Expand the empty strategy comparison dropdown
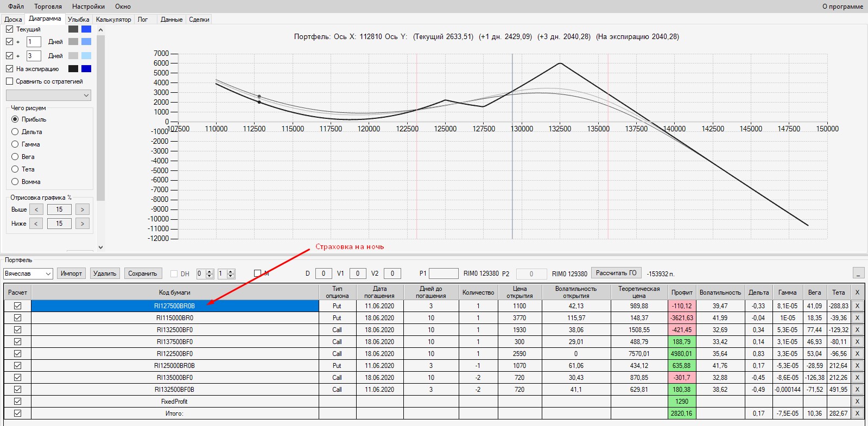The height and width of the screenshot is (426, 868). coord(86,96)
